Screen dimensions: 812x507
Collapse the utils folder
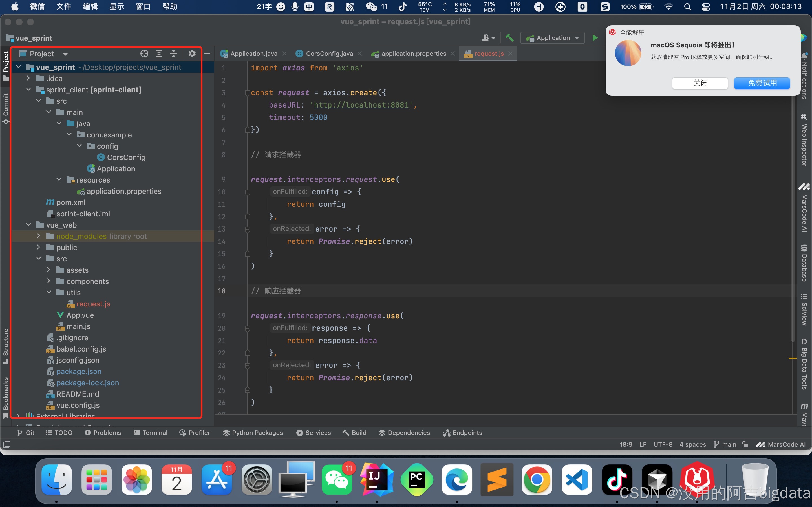(49, 292)
